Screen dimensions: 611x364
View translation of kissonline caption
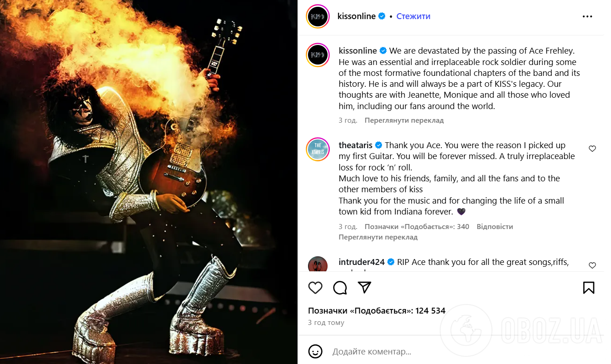[404, 120]
